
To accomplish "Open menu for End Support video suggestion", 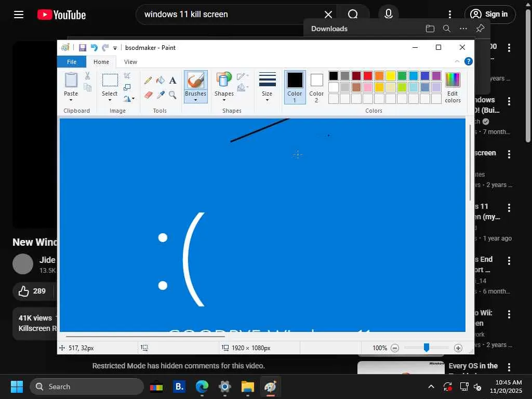I will point(509,261).
